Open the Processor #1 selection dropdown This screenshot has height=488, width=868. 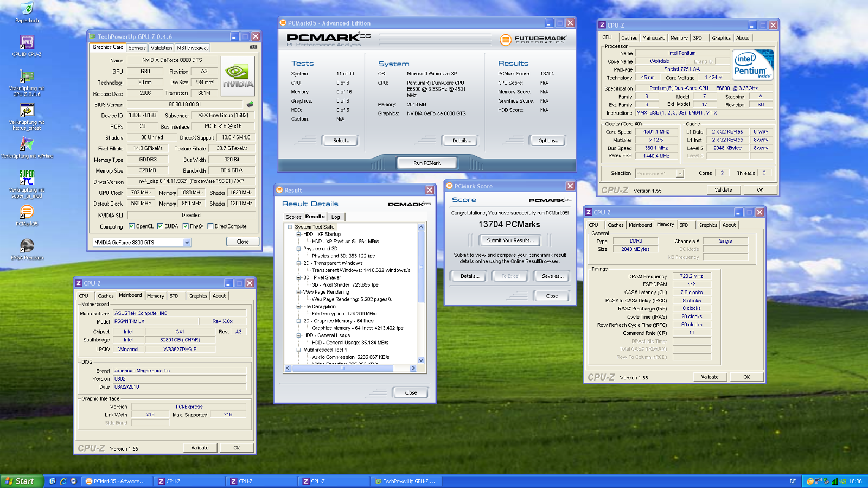pyautogui.click(x=680, y=174)
